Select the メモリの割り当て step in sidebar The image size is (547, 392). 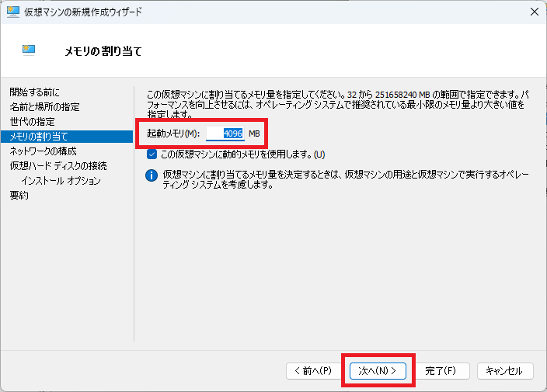(x=67, y=137)
